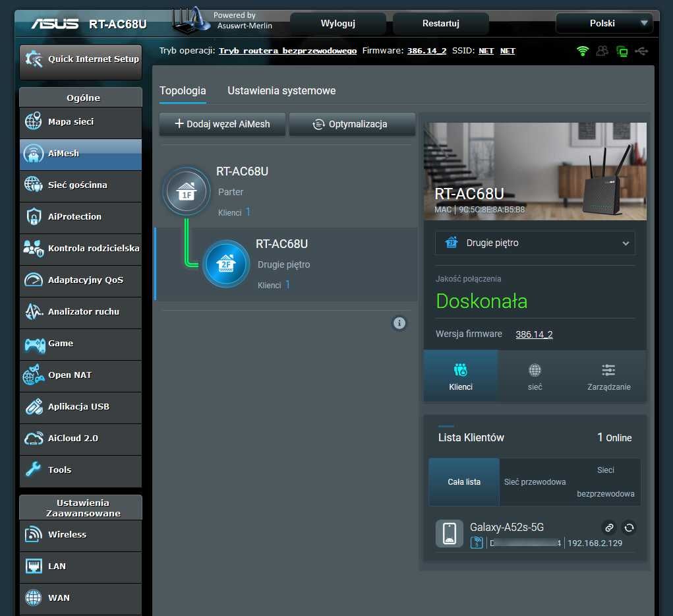Click IP address 192.168.2.129

click(595, 543)
